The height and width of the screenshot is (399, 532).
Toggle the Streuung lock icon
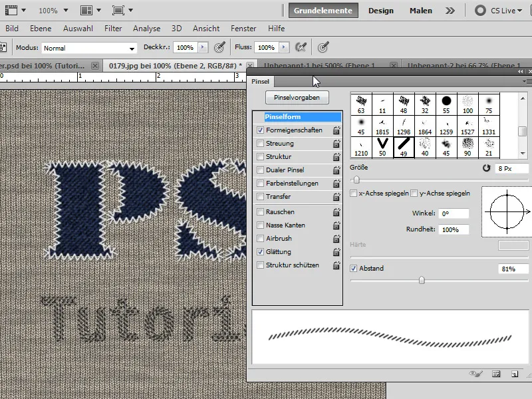336,144
